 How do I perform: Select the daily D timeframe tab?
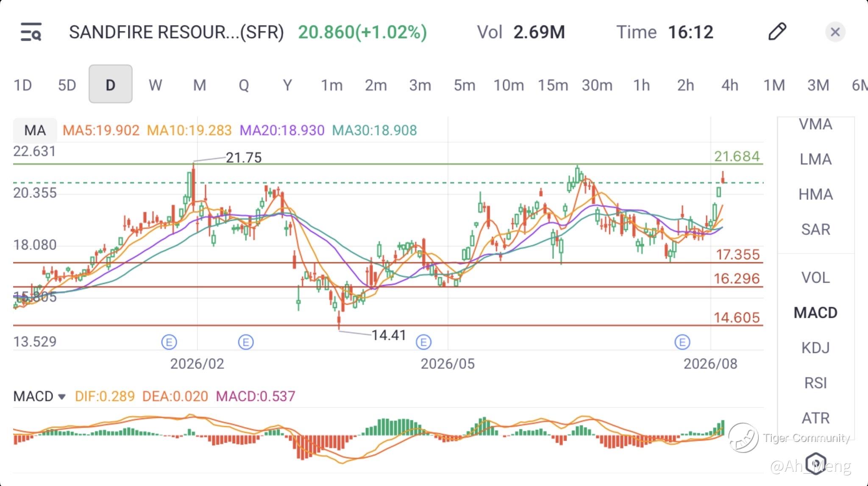coord(111,84)
